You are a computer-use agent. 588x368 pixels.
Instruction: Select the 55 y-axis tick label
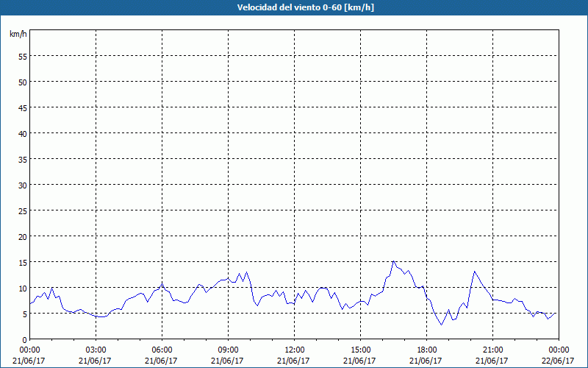click(x=23, y=57)
